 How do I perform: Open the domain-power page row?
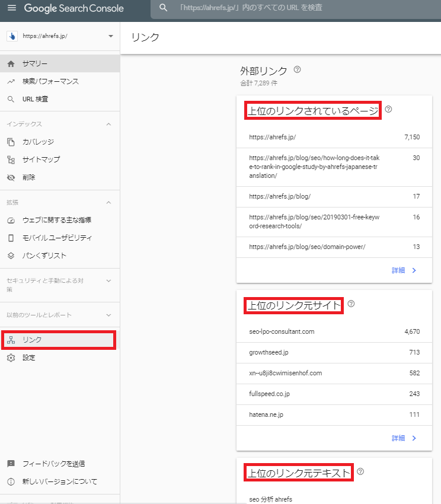coord(334,247)
